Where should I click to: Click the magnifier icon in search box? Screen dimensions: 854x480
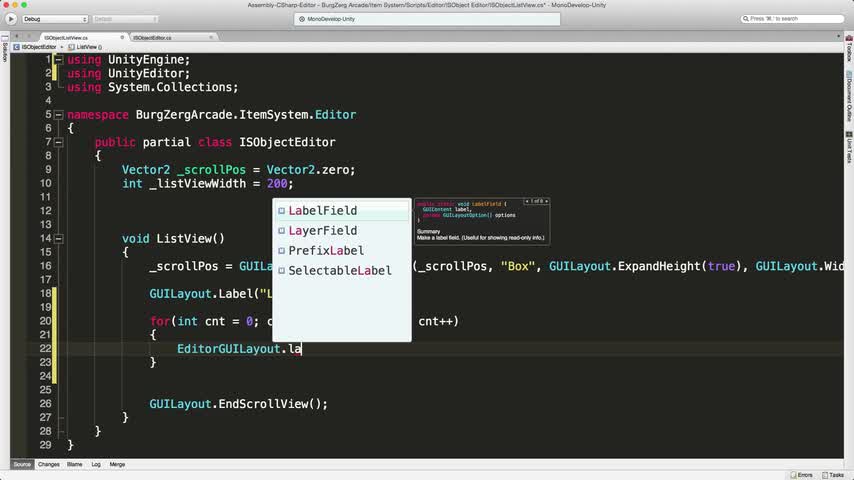pos(746,19)
